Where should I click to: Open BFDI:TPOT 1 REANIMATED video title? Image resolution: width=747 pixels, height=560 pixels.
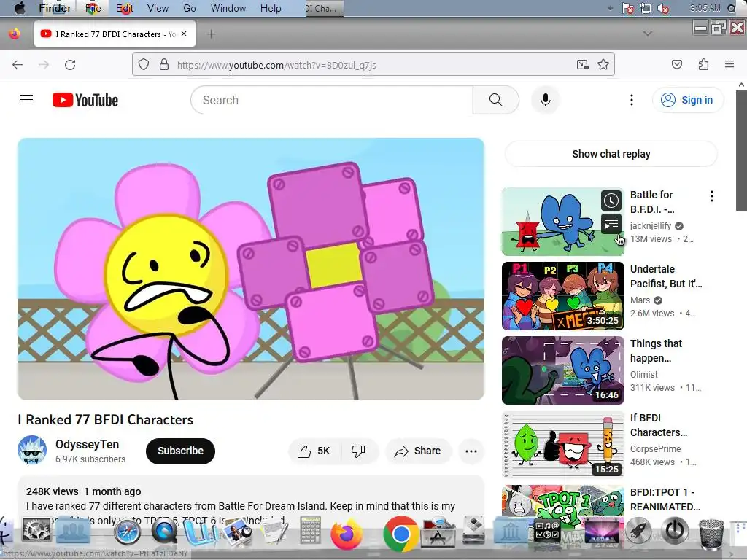click(x=665, y=499)
